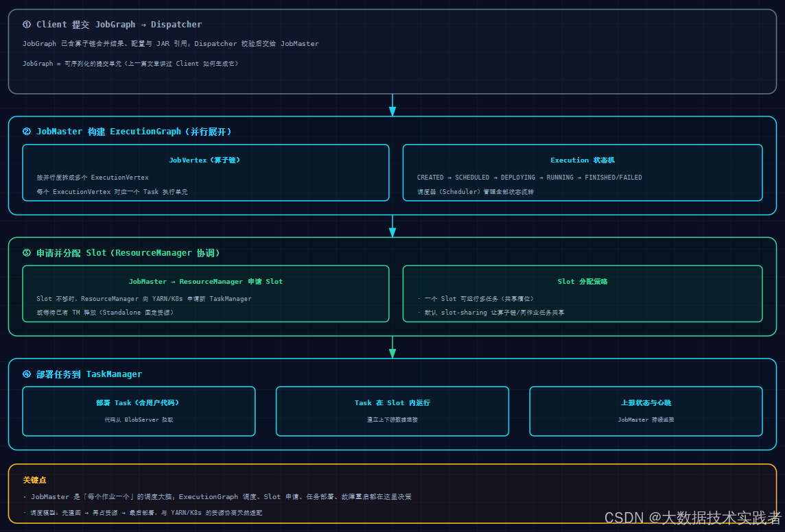The height and width of the screenshot is (532, 785).
Task: Select the line ending "Dispatcher 校验后交给 JobMaster"
Action: click(171, 44)
